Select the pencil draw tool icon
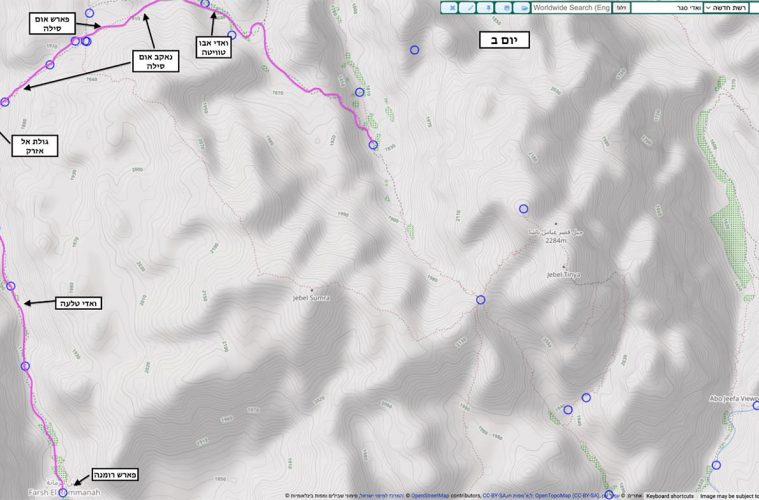The height and width of the screenshot is (500, 759). [x=470, y=7]
